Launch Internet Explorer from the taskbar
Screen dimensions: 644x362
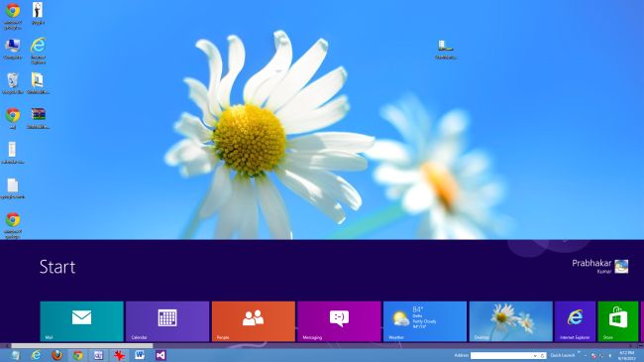(36, 355)
